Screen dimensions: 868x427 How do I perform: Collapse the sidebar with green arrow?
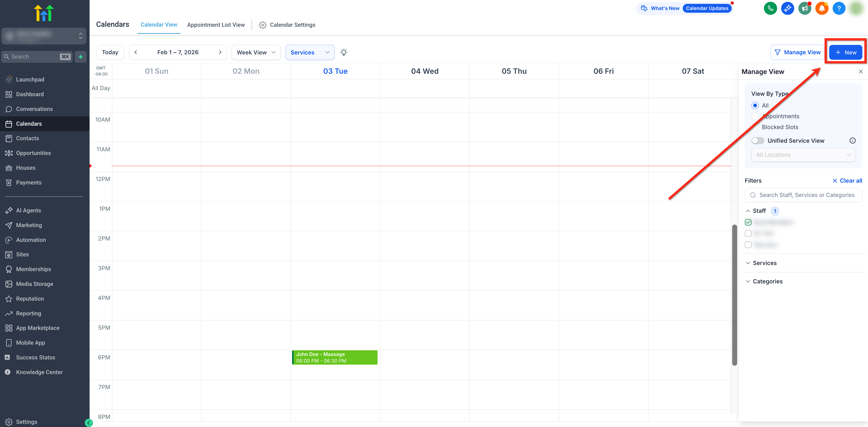89,423
